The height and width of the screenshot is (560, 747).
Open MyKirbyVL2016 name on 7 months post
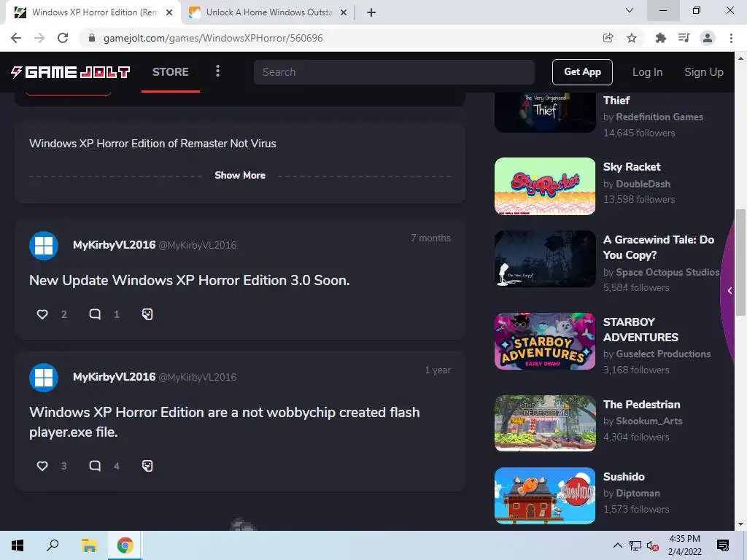(x=115, y=245)
